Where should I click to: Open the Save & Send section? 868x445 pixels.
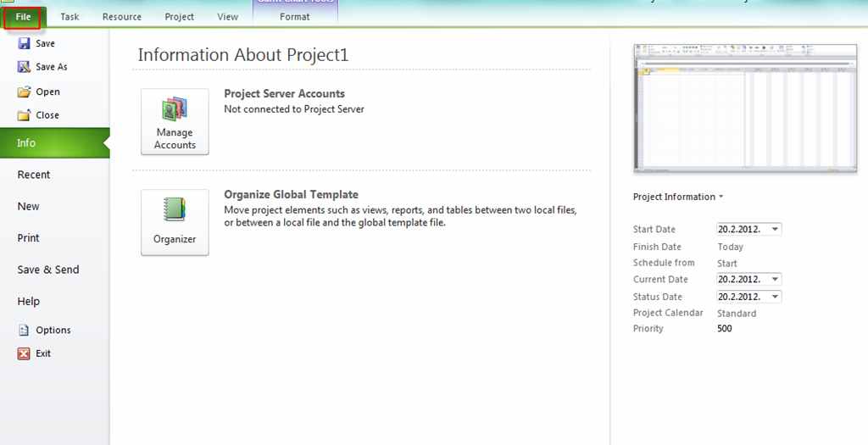(48, 270)
